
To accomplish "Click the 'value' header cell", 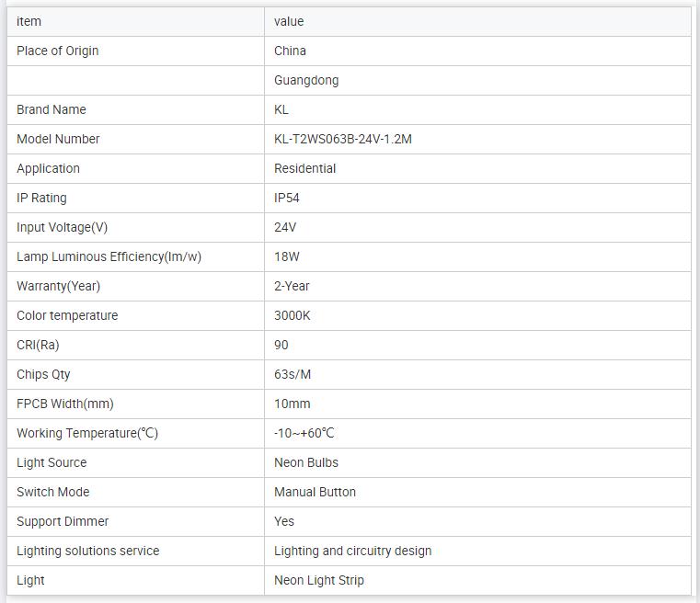I will 289,21.
